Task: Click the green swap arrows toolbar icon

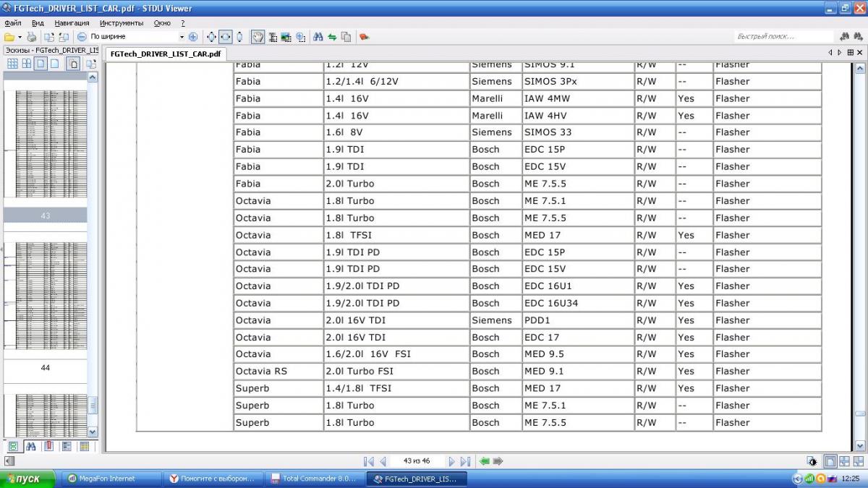Action: (x=332, y=36)
